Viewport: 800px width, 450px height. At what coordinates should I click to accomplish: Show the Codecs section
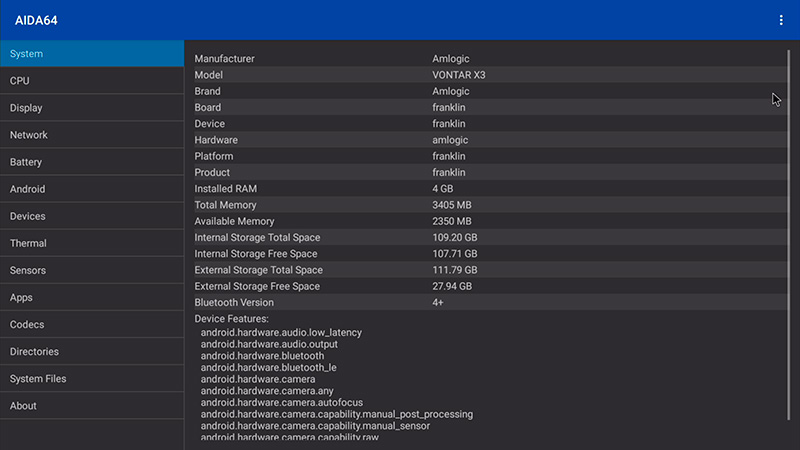pos(92,325)
